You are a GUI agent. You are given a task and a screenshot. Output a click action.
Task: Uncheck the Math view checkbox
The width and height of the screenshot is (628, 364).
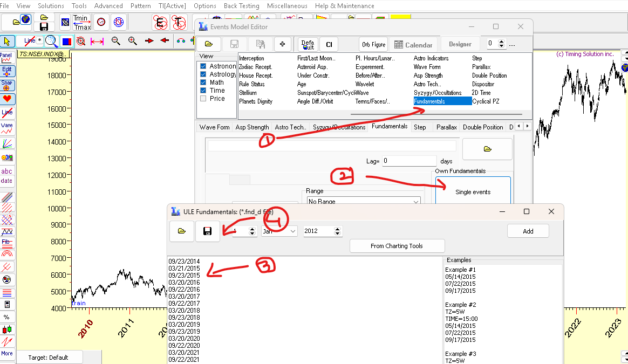[203, 83]
